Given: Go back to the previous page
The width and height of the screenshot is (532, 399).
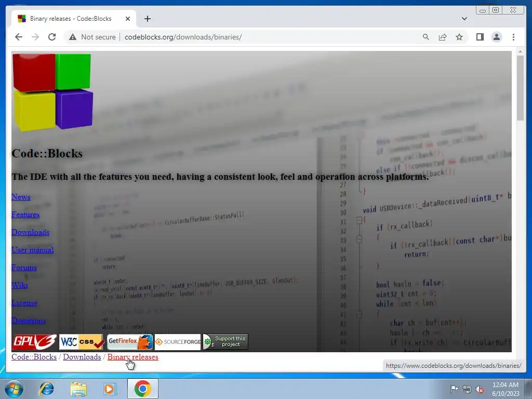Looking at the screenshot, I should pos(19,37).
